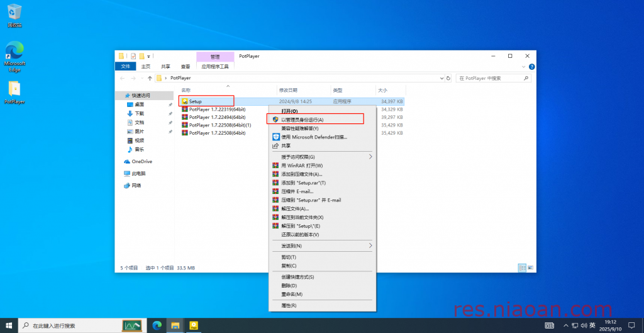Select 网络 in the navigation pane
This screenshot has height=333, width=644.
136,186
